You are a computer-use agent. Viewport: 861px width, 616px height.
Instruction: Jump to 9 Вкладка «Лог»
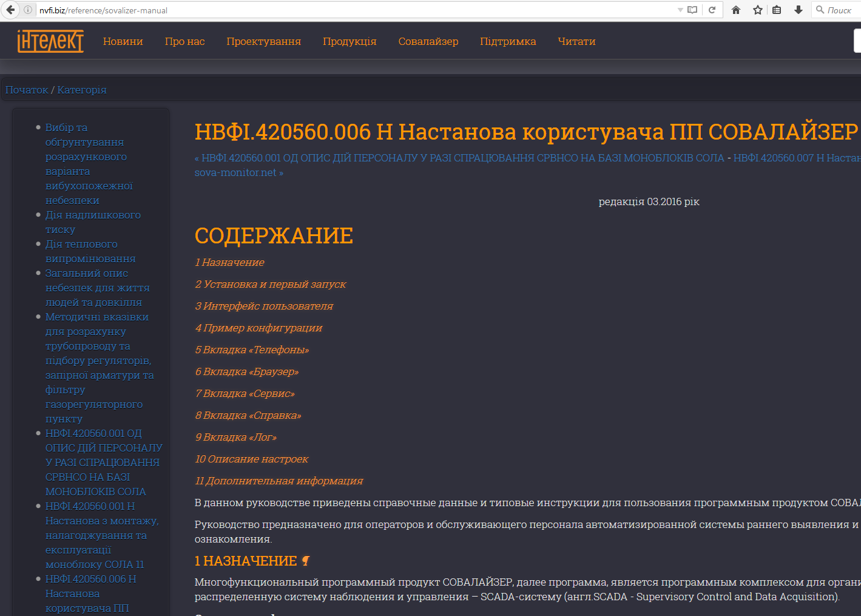pyautogui.click(x=235, y=437)
